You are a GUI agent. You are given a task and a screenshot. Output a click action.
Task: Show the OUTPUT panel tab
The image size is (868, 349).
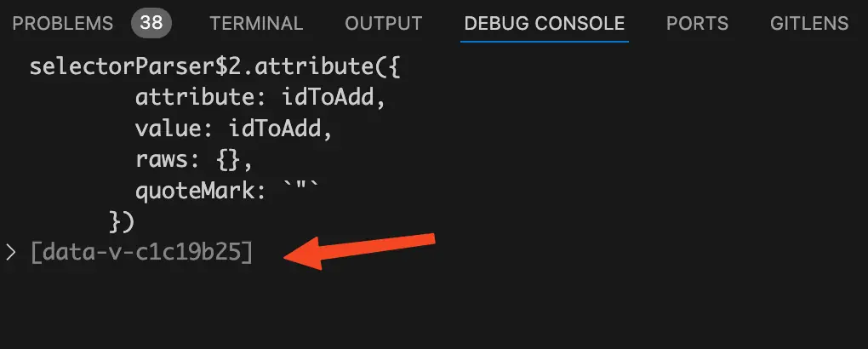pos(383,24)
